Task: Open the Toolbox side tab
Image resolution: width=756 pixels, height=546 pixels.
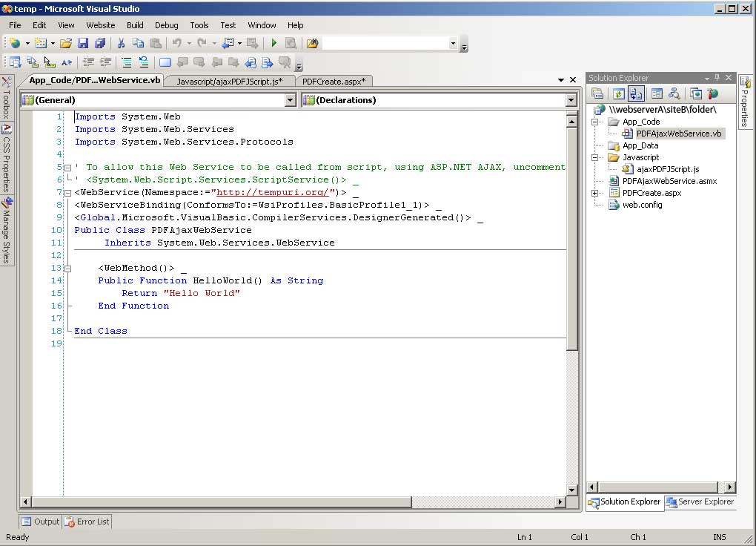Action: 6,99
